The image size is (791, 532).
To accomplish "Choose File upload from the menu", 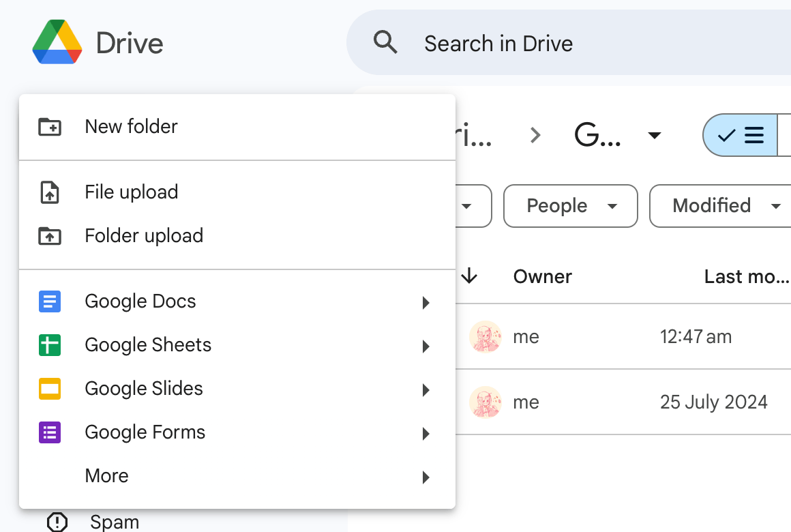I will (x=237, y=192).
